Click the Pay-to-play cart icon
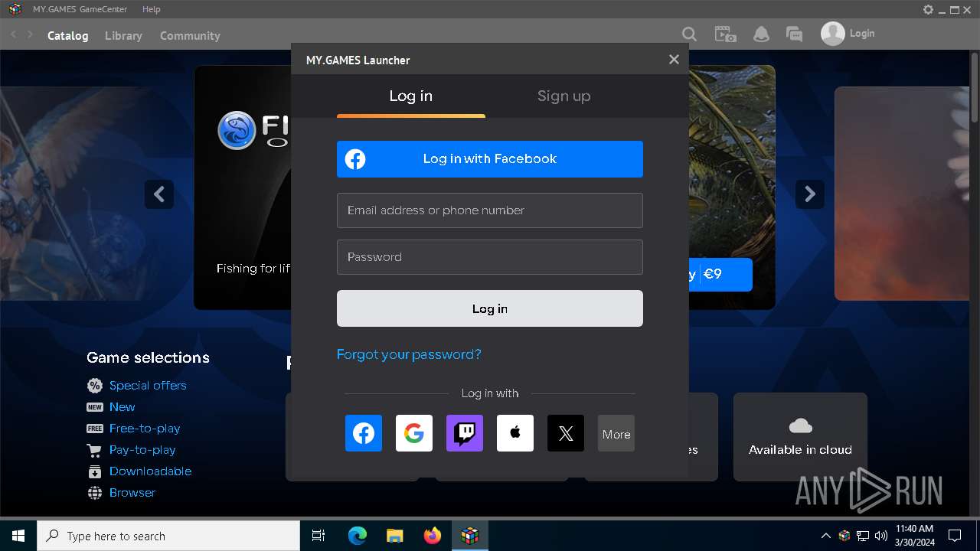This screenshot has height=551, width=980. (95, 450)
